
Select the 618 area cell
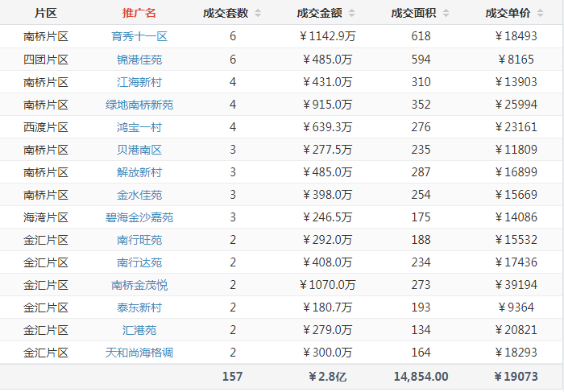[x=421, y=36]
